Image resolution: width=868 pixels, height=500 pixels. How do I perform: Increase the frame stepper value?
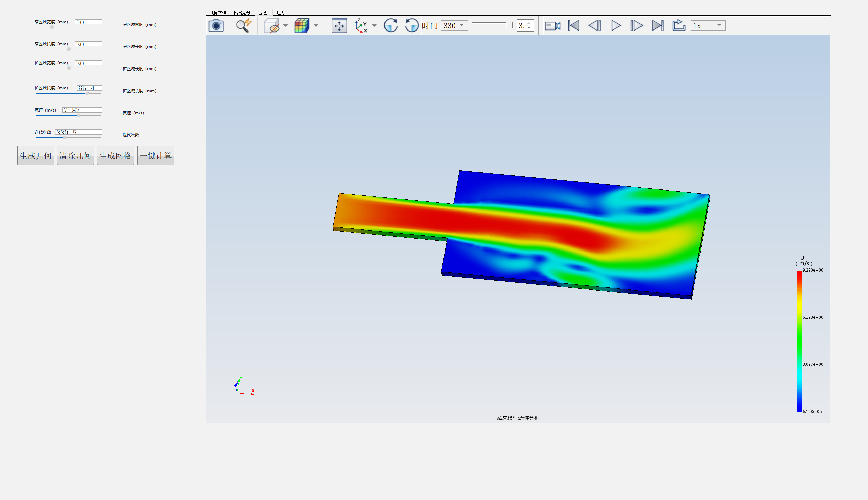[x=529, y=23]
